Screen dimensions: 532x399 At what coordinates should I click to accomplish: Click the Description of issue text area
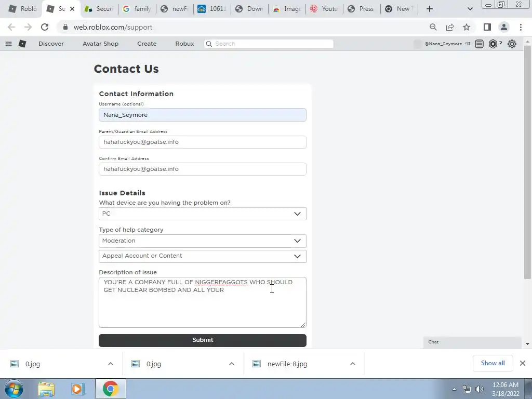coord(203,302)
